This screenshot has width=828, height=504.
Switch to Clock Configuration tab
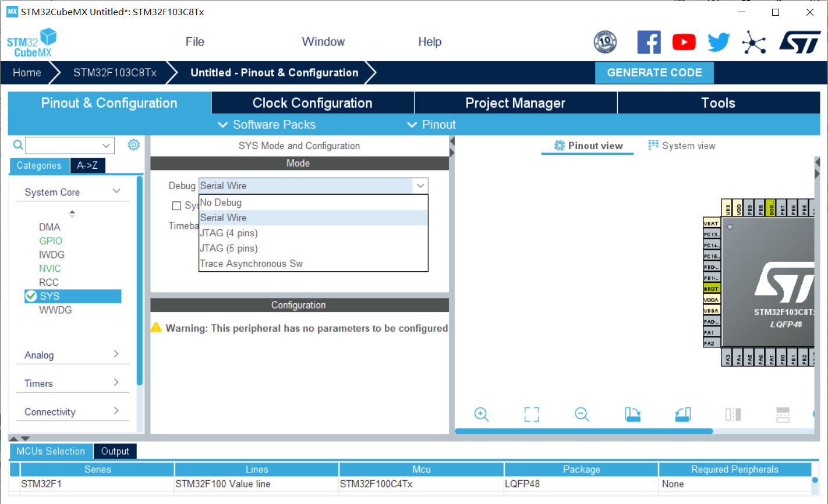(313, 103)
